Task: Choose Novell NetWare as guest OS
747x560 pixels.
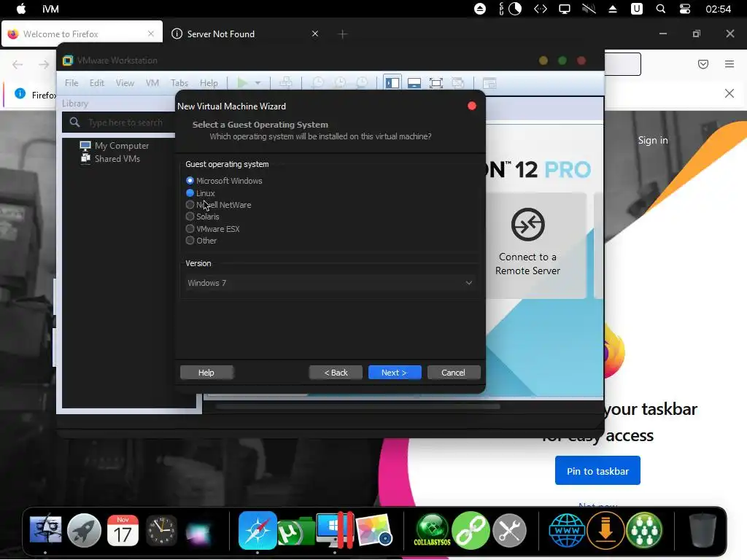Action: (190, 205)
